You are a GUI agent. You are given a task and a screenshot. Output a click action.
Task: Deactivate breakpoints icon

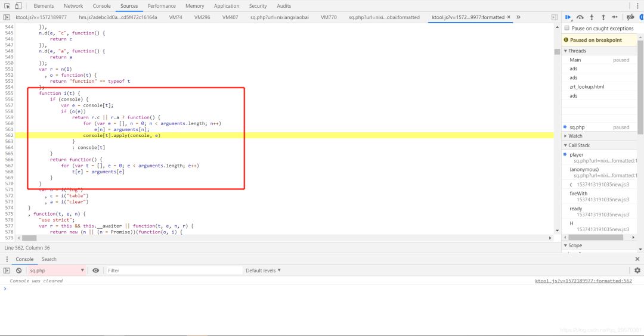pos(629,17)
